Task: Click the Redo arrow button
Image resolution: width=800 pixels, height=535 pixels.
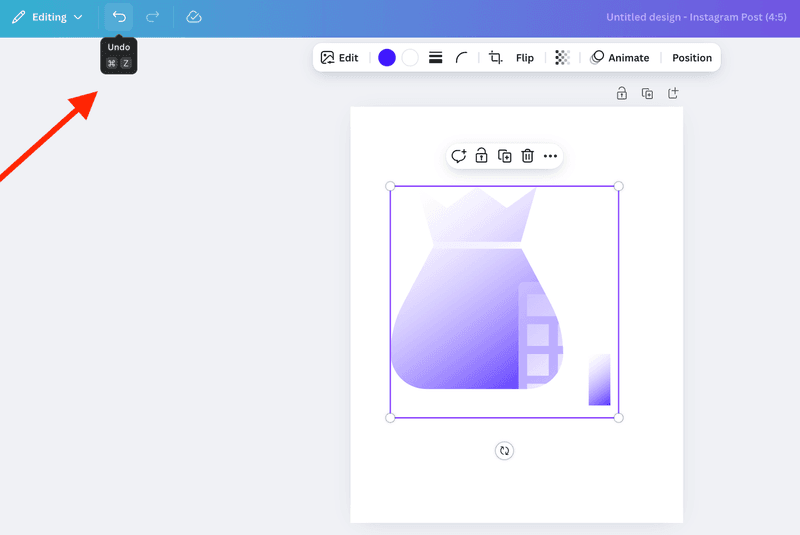Action: (152, 17)
